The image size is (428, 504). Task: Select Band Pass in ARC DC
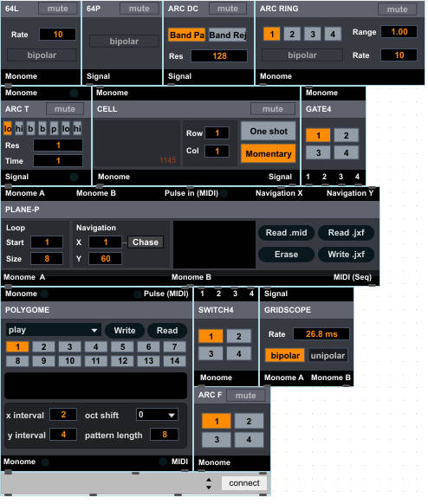(x=186, y=35)
